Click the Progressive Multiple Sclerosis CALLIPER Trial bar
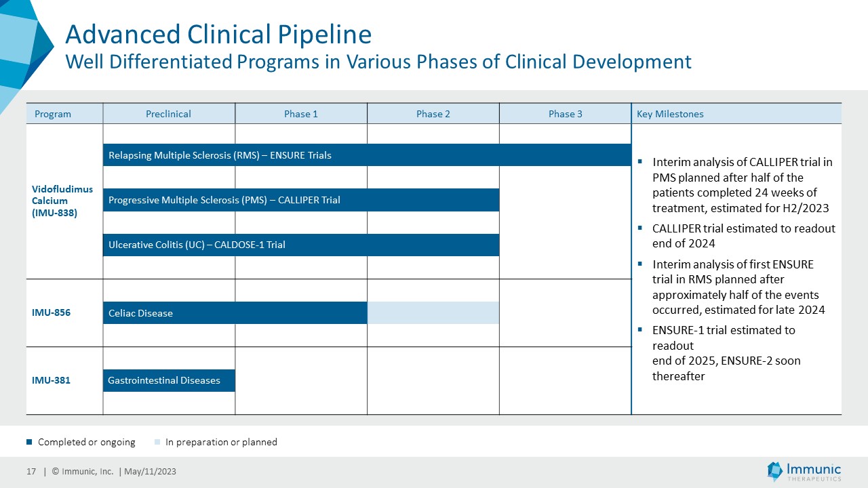 [x=300, y=200]
